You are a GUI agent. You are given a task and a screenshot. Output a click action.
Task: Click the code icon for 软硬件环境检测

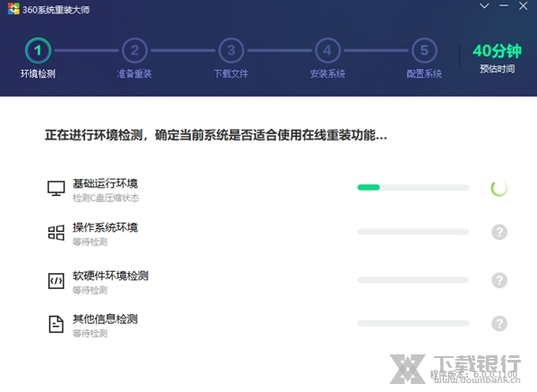(56, 281)
